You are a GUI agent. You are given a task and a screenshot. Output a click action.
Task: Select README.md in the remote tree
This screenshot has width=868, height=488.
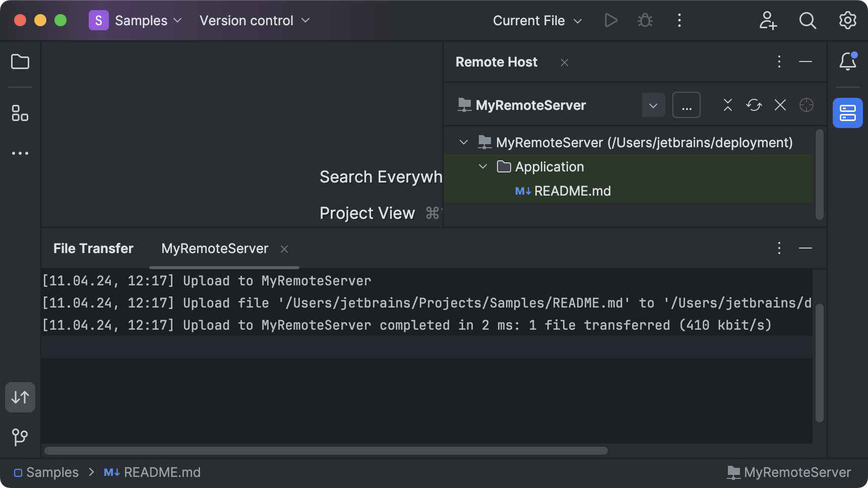(x=572, y=191)
